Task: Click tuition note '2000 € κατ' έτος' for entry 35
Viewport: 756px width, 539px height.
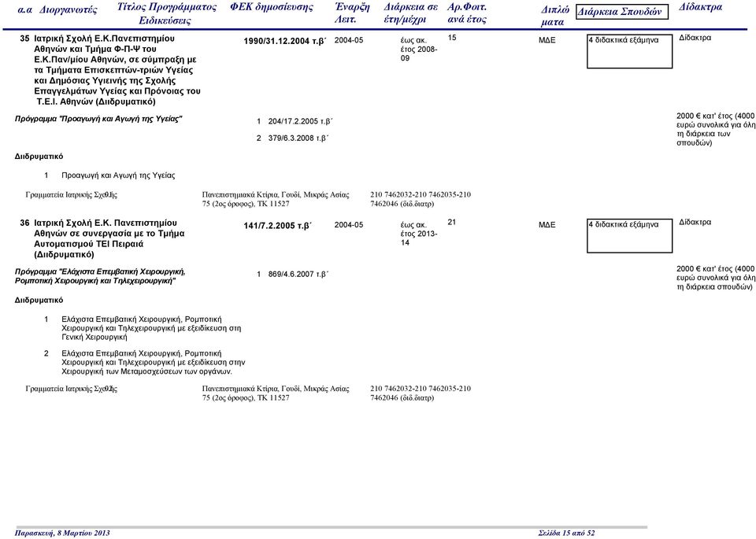Action: [716, 130]
